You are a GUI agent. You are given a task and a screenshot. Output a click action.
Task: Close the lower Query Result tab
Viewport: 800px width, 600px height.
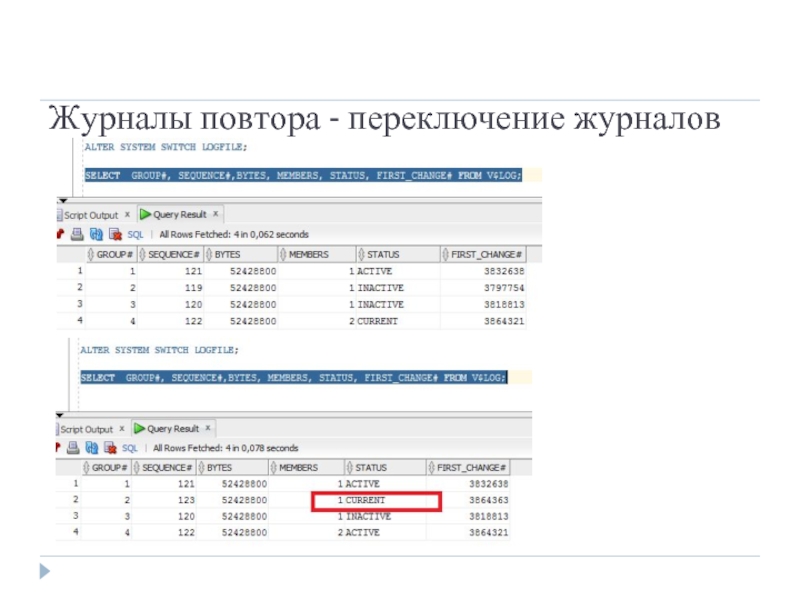pyautogui.click(x=208, y=428)
